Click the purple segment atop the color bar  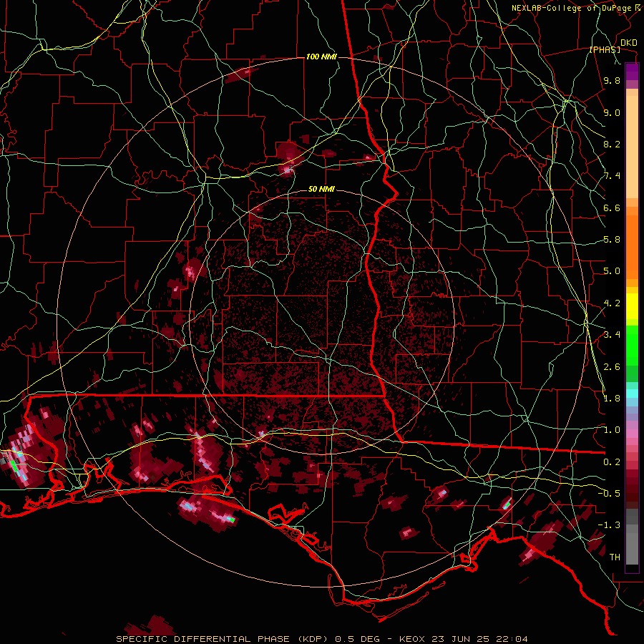pyautogui.click(x=632, y=72)
